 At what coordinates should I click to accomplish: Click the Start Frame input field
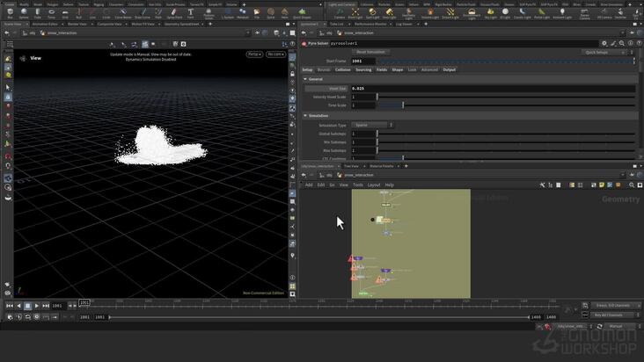[363, 62]
